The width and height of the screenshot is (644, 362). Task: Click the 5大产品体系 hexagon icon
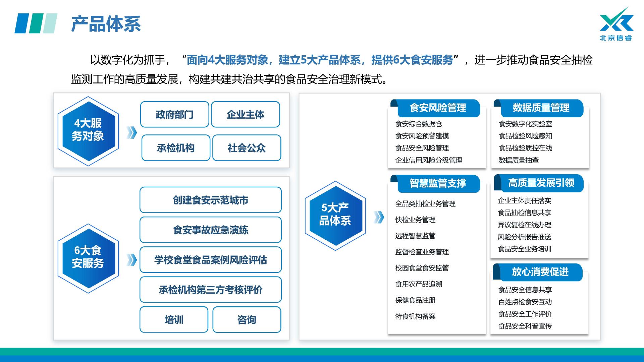[335, 215]
